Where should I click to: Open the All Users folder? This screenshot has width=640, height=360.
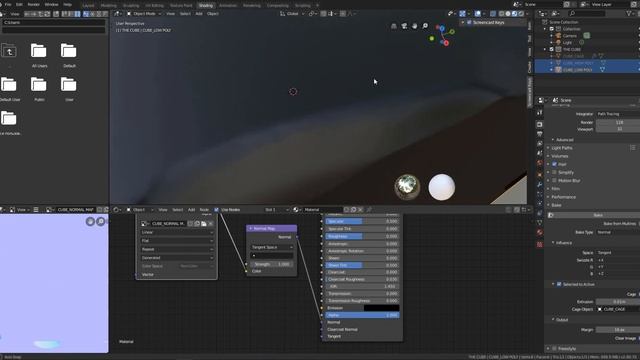pos(39,51)
